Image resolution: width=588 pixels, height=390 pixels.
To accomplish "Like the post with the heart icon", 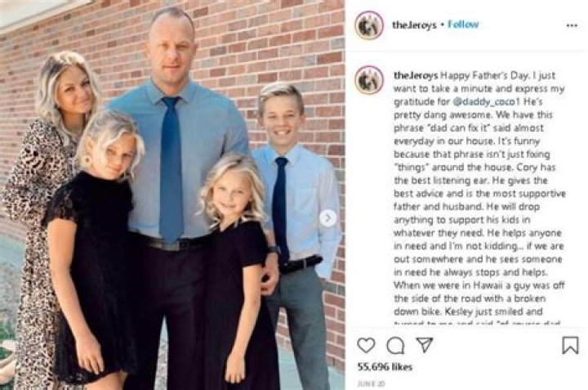I will point(367,345).
